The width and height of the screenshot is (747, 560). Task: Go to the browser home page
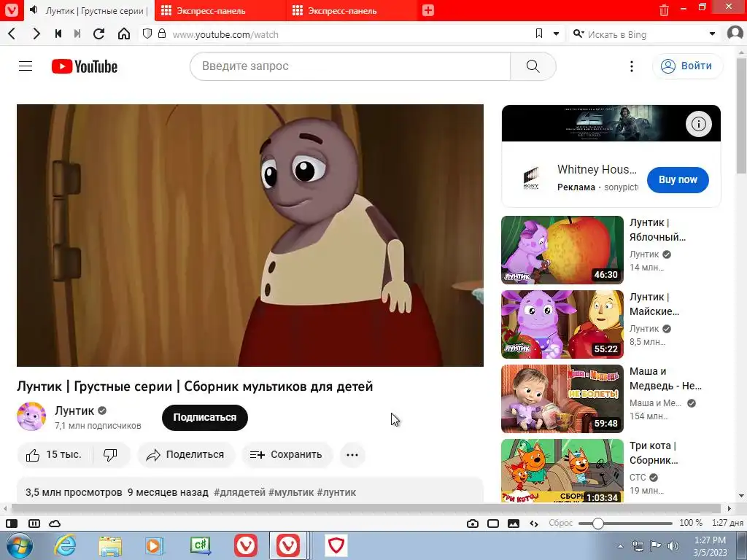coord(124,34)
